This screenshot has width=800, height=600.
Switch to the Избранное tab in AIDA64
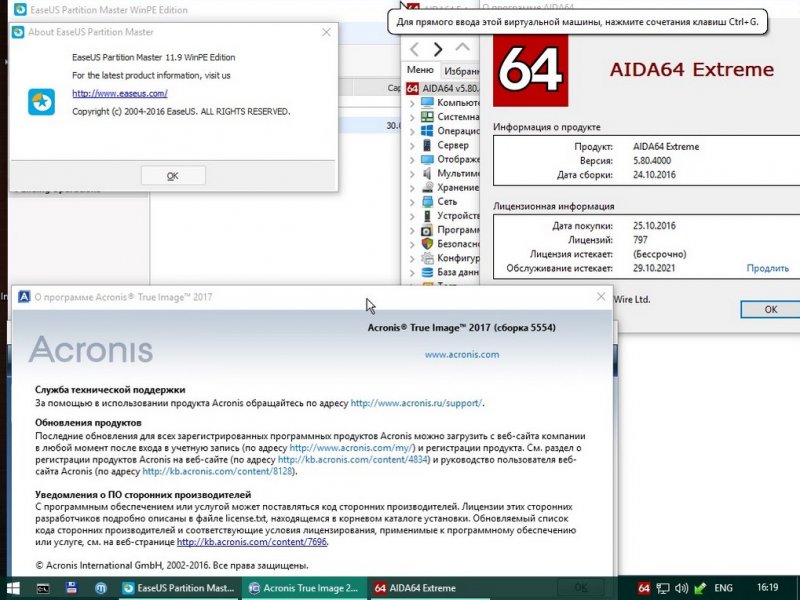coord(461,71)
